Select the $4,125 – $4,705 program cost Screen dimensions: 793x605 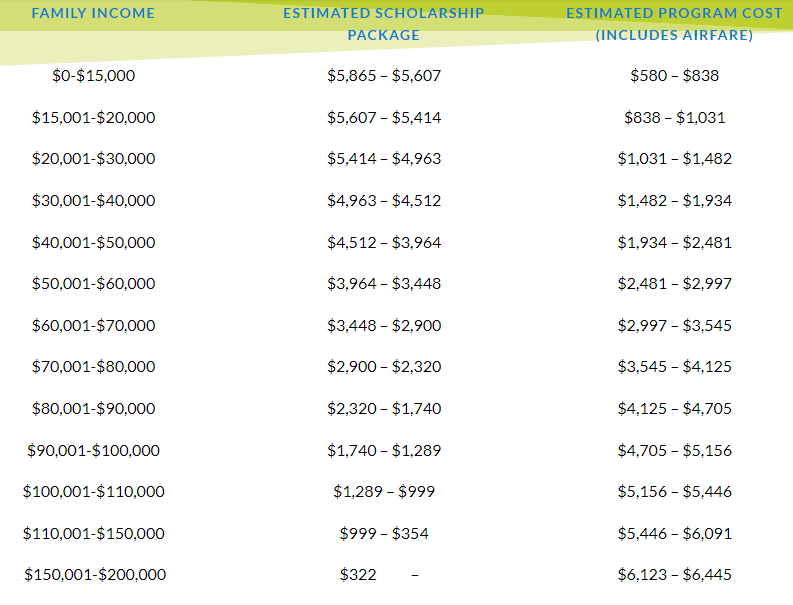(x=674, y=408)
